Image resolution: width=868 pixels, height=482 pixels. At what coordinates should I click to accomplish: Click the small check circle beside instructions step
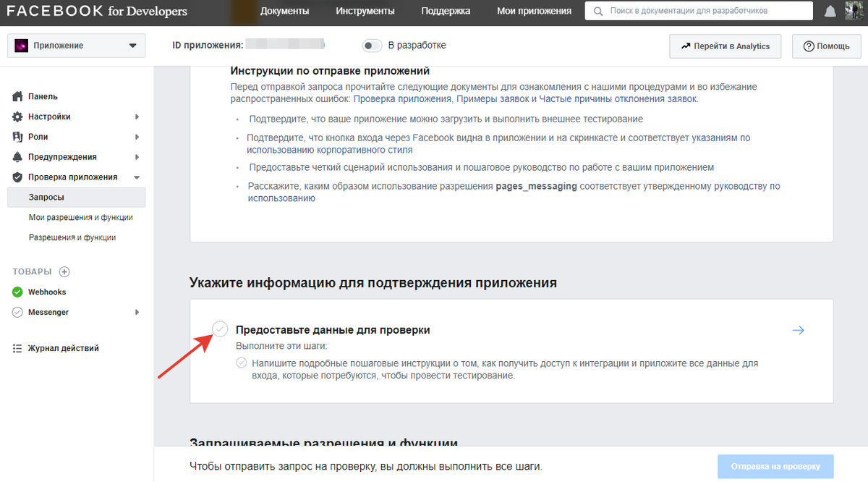tap(242, 363)
